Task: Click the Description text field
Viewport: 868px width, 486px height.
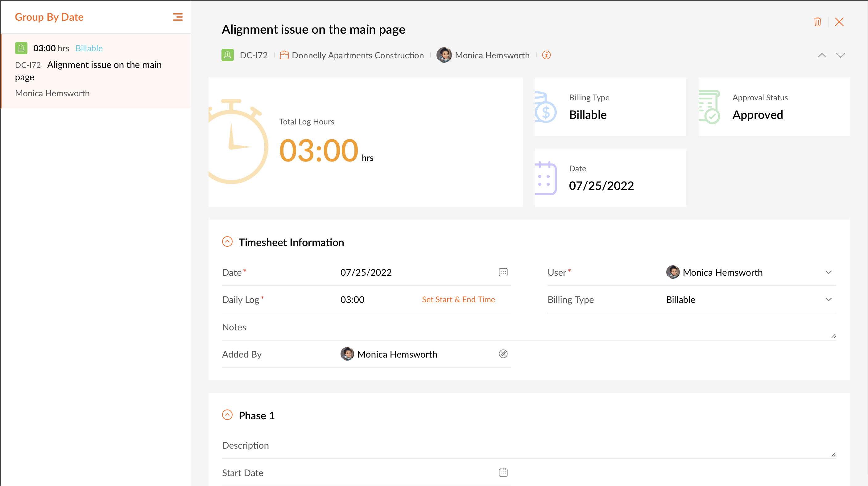Action: pos(539,446)
